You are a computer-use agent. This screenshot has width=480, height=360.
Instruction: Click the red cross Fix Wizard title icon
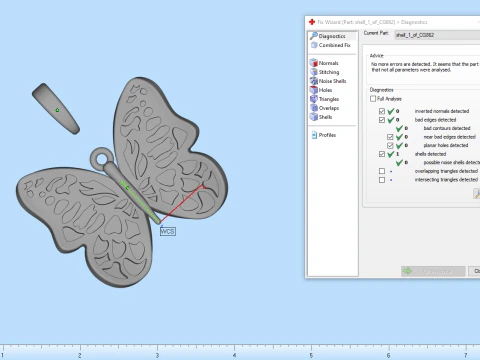point(312,22)
